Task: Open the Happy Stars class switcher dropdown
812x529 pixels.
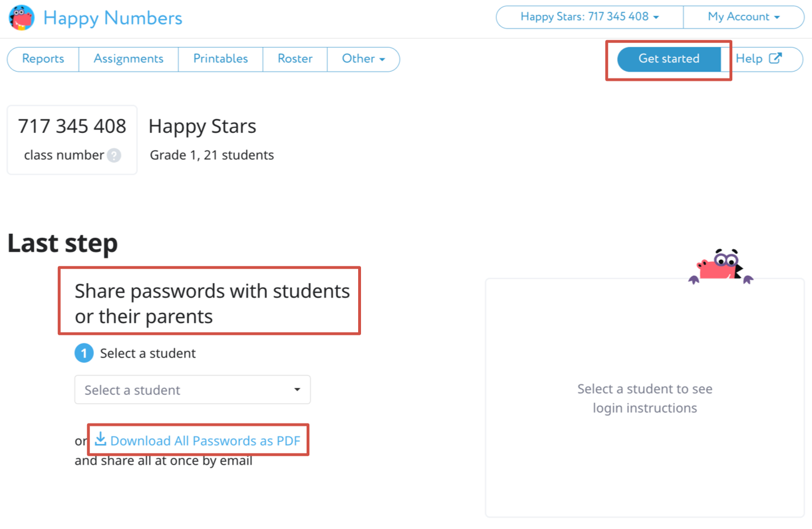Action: [590, 17]
